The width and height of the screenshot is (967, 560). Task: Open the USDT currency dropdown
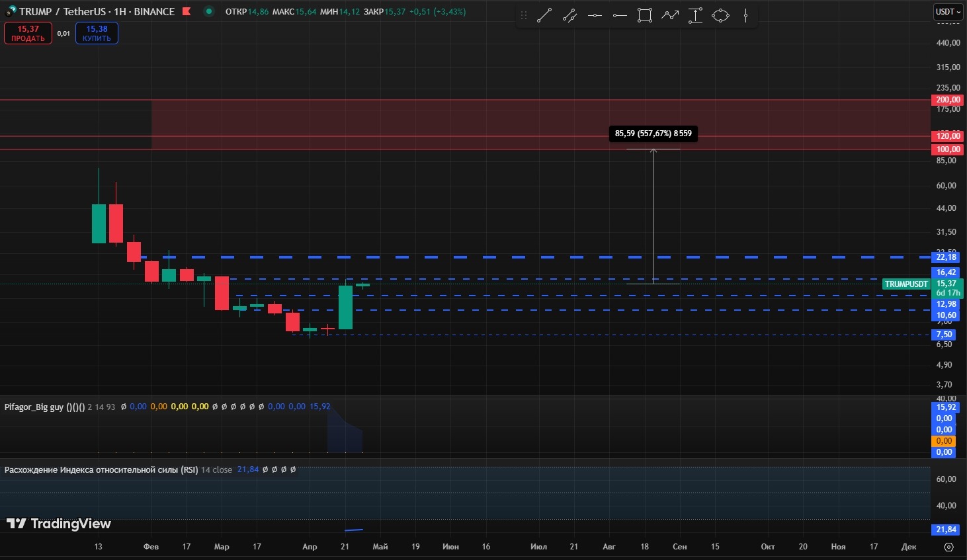[x=948, y=11]
